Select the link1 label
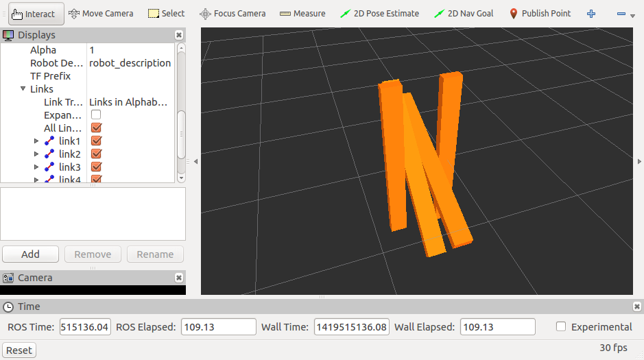This screenshot has height=360, width=644. click(69, 141)
